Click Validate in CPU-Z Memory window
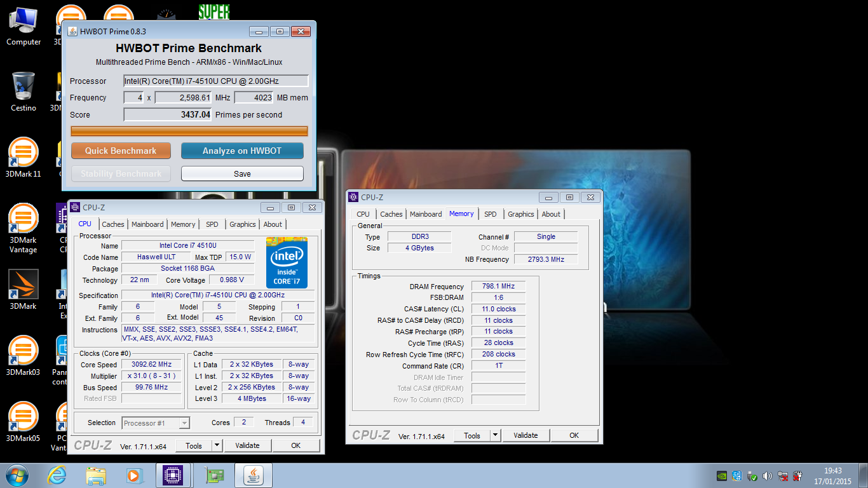The width and height of the screenshot is (868, 488). 526,435
